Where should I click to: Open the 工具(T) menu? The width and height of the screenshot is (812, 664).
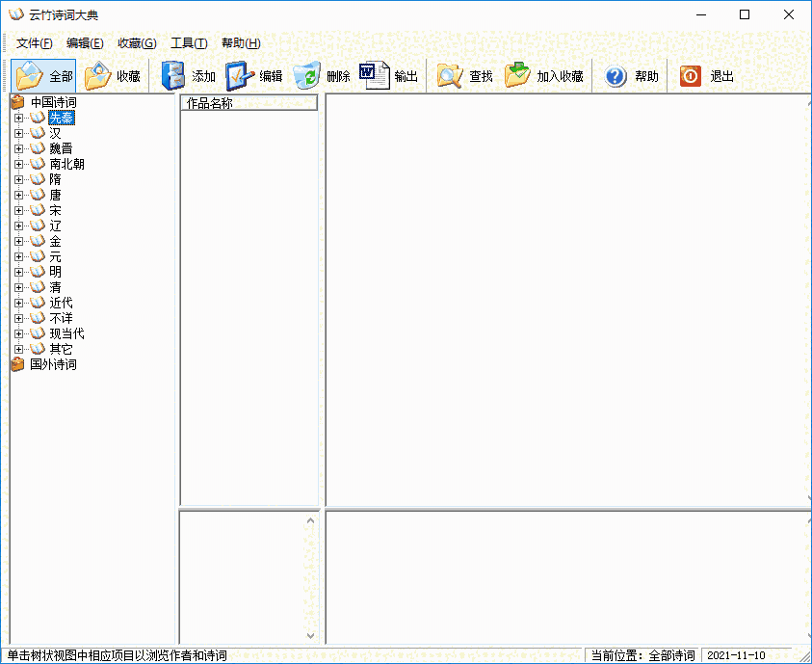189,43
